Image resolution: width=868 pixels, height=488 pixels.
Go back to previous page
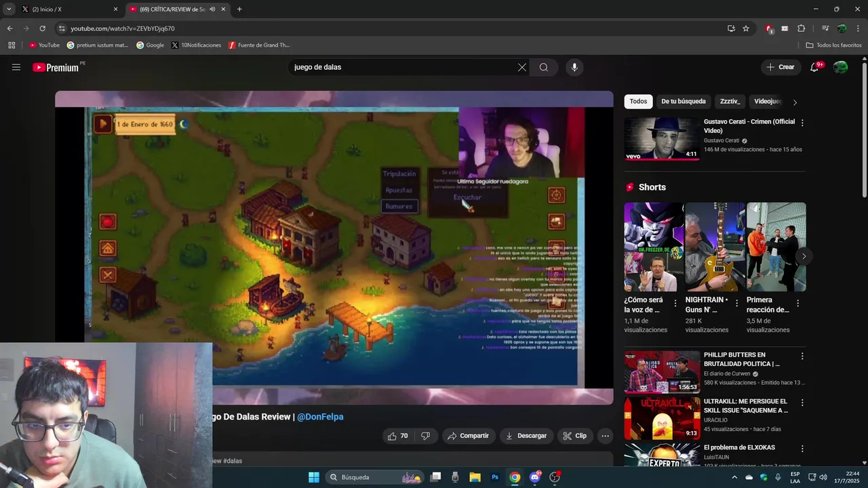[9, 28]
